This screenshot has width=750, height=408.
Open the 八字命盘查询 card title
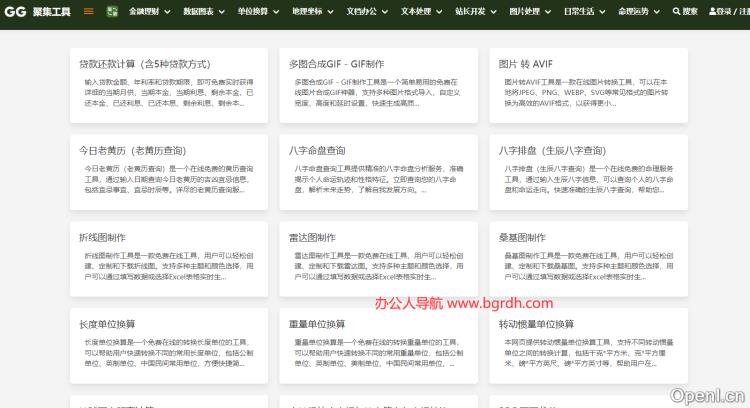[317, 151]
